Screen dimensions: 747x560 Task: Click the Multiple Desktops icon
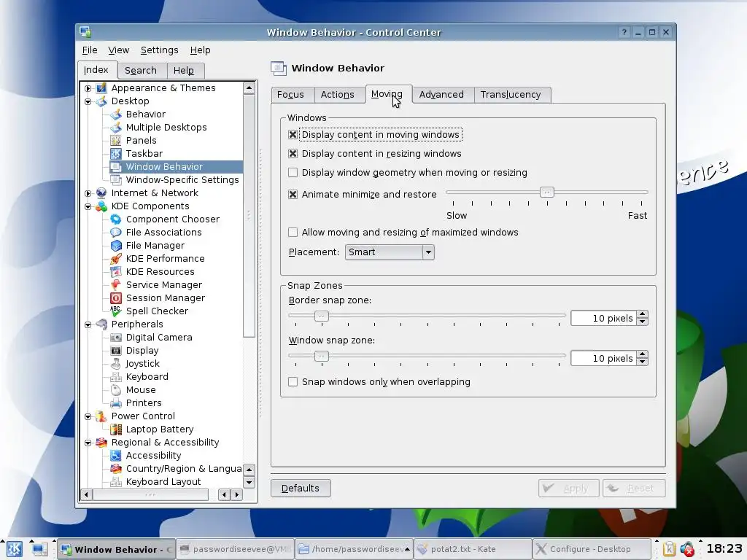[116, 127]
